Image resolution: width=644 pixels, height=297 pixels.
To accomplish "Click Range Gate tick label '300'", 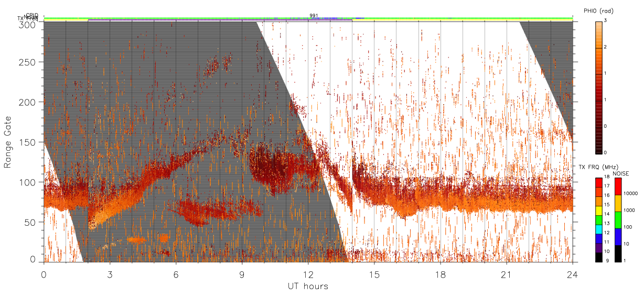I will point(28,25).
